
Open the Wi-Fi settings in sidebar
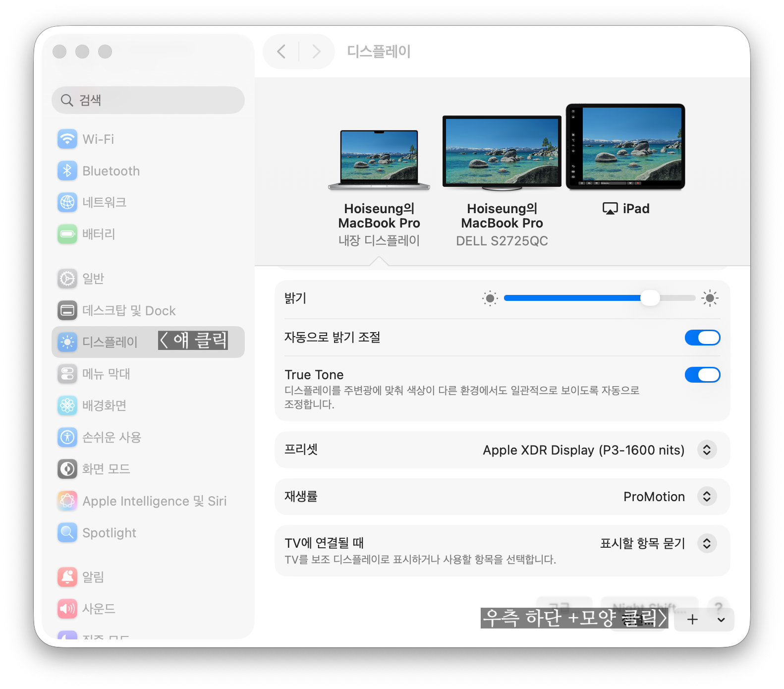(148, 139)
